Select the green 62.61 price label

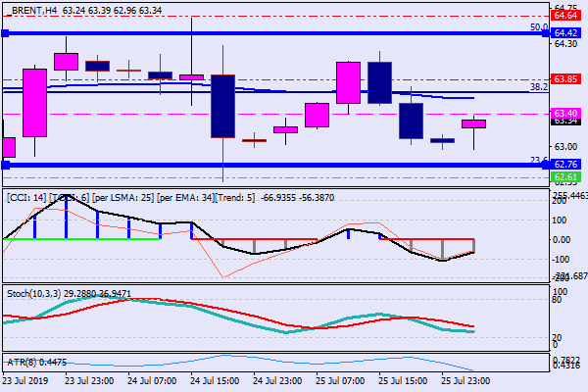tap(565, 177)
